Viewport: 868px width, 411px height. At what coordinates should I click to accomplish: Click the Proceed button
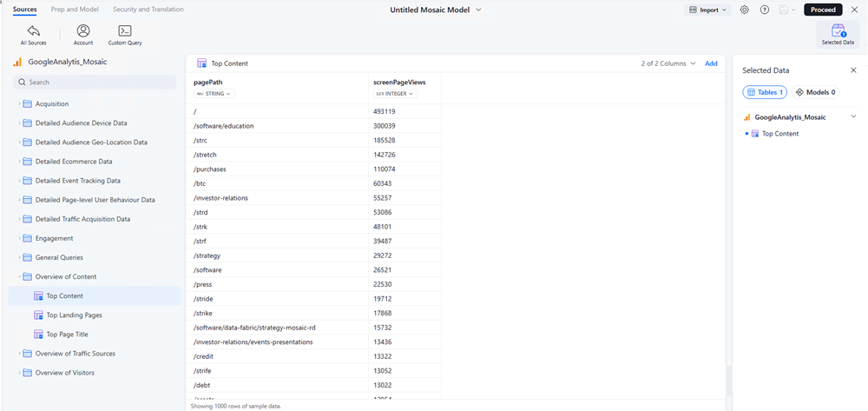[x=822, y=10]
